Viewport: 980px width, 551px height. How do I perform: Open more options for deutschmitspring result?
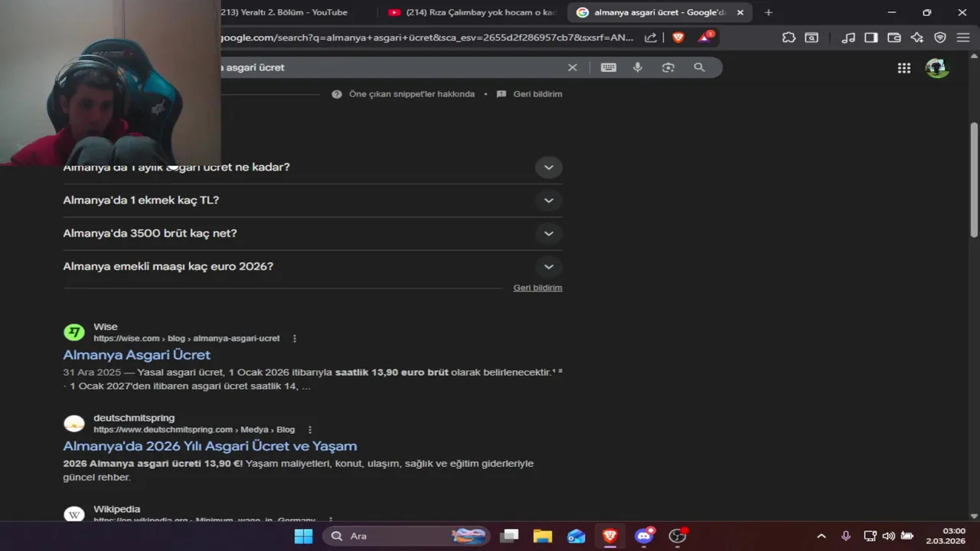coord(310,429)
